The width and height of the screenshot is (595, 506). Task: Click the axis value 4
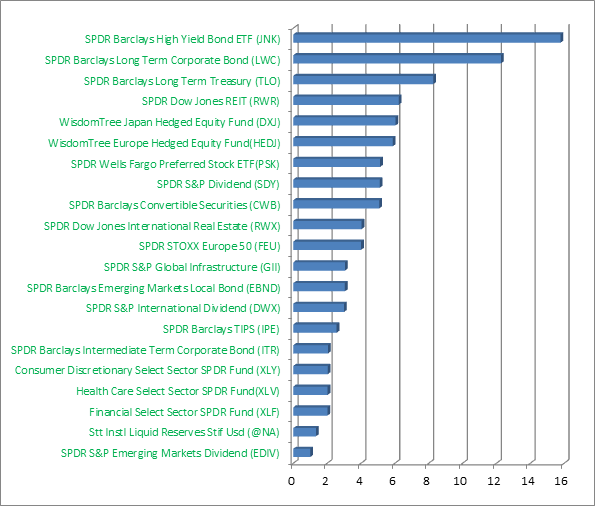(359, 481)
